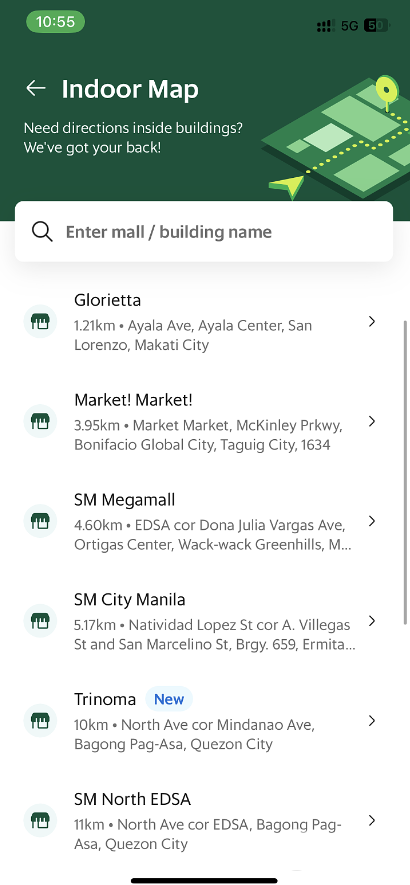Screen dimensions: 410x885
Task: Select the SM Megamall list entry title
Action: [124, 500]
